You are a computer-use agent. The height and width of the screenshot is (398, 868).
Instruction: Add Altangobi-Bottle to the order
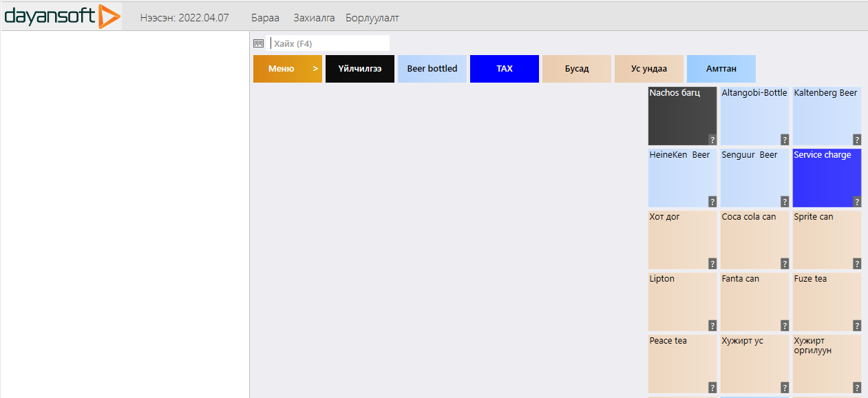point(755,116)
